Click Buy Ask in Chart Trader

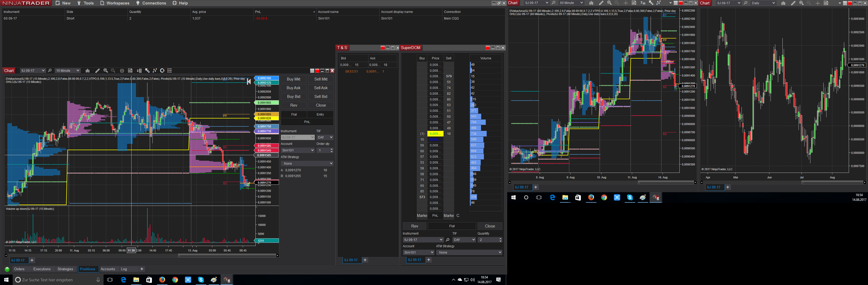tap(293, 88)
